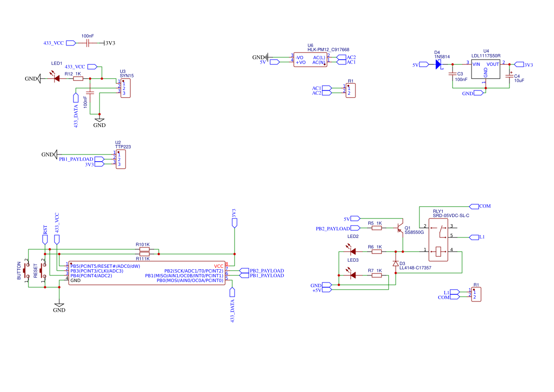Screen dimensions: 554x392
Task: Click the R12 1K resistor symbol
Action: point(78,79)
